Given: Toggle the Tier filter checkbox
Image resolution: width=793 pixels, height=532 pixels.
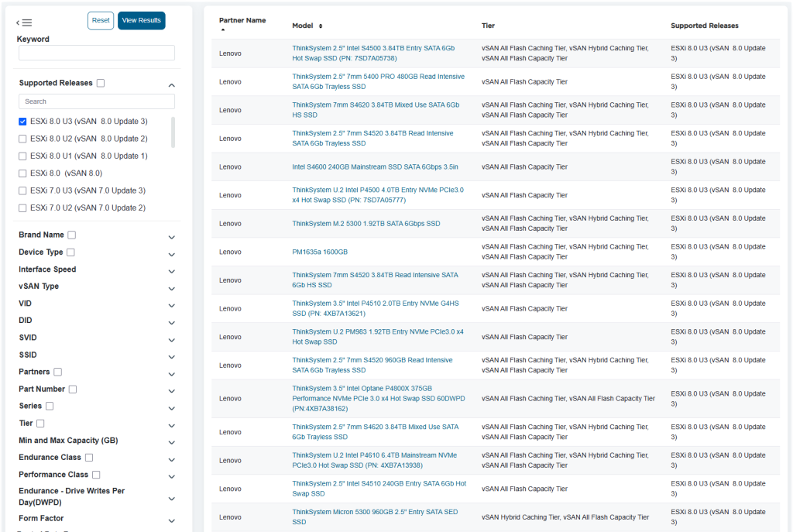Looking at the screenshot, I should (40, 424).
